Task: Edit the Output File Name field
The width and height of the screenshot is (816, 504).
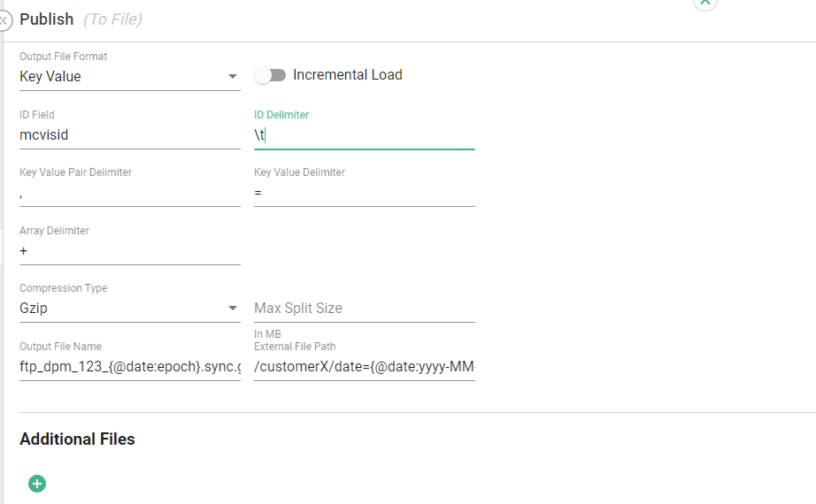Action: [129, 367]
